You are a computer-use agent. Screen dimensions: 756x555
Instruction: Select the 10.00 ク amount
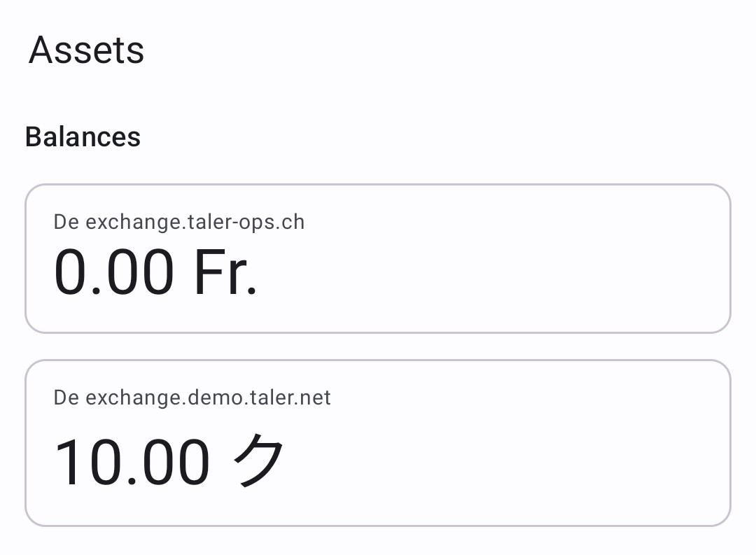click(x=171, y=458)
